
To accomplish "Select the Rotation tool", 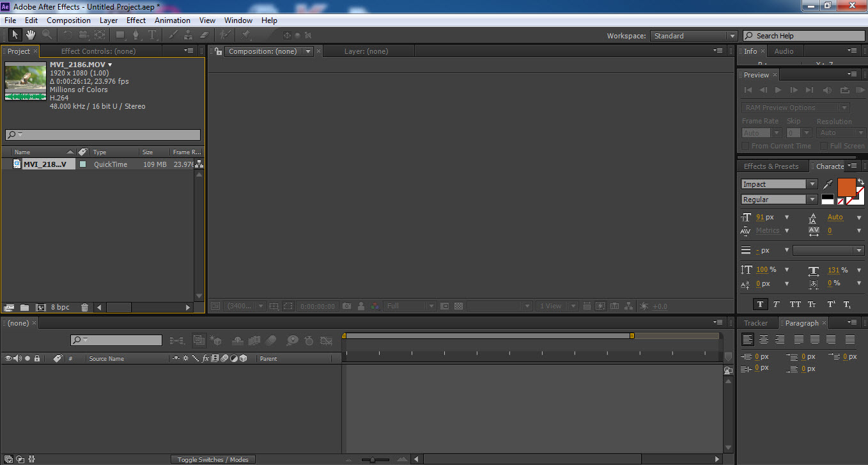I will coord(68,35).
